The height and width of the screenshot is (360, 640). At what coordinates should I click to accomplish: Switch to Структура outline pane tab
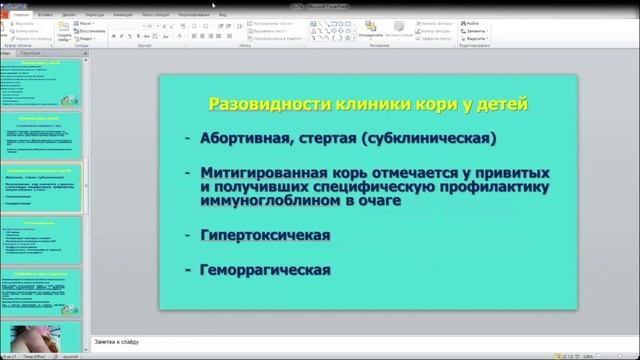[x=30, y=53]
